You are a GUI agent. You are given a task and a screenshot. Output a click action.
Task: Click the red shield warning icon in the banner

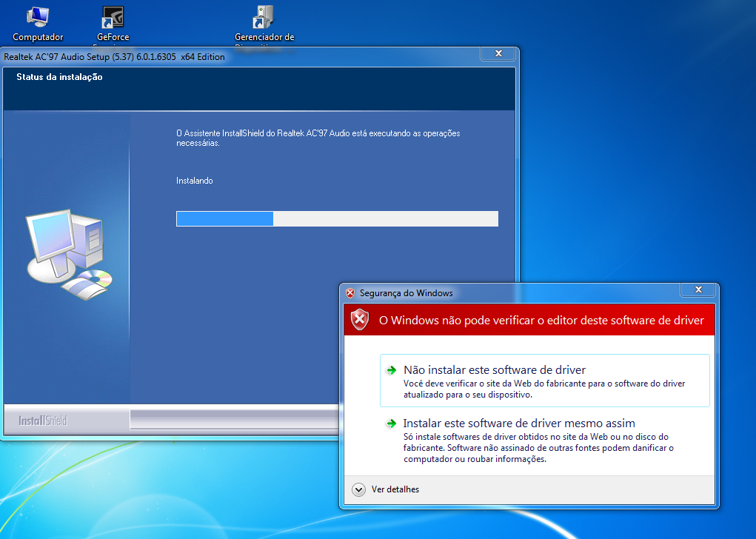tap(360, 319)
